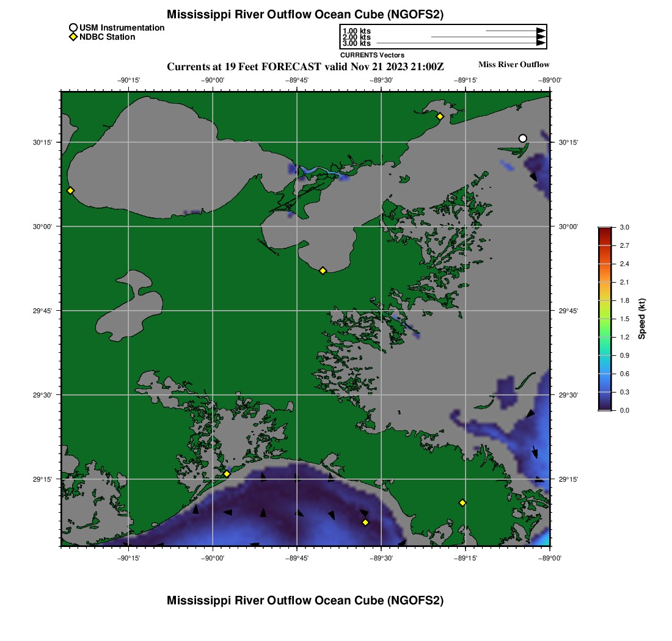The width and height of the screenshot is (672, 641).
Task: Click the NDBC Station legend diamond icon
Action: pyautogui.click(x=73, y=37)
